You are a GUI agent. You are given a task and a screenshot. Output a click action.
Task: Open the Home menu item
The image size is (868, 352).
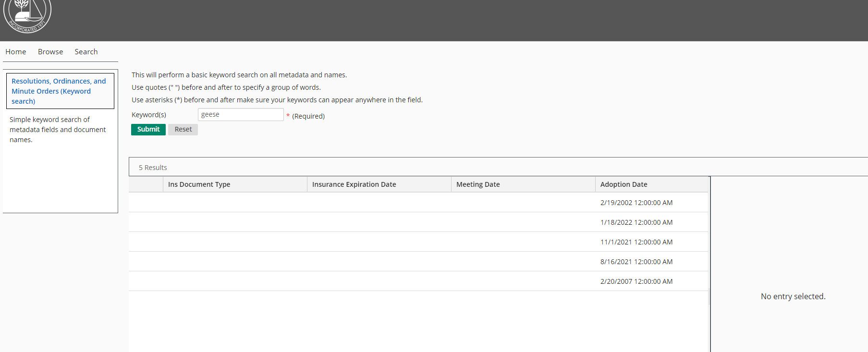16,52
